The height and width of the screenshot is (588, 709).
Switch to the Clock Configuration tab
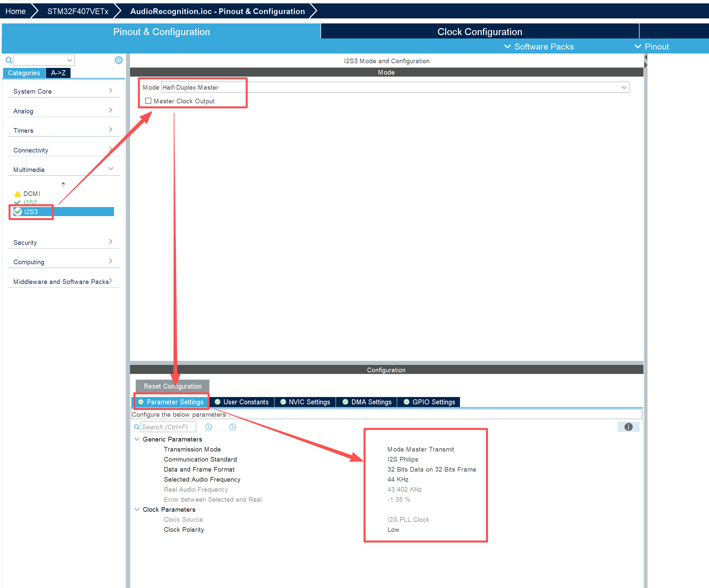(479, 32)
